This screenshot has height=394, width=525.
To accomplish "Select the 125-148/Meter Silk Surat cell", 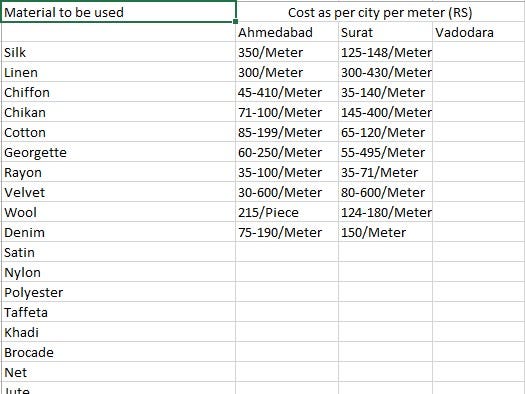I will 385,52.
